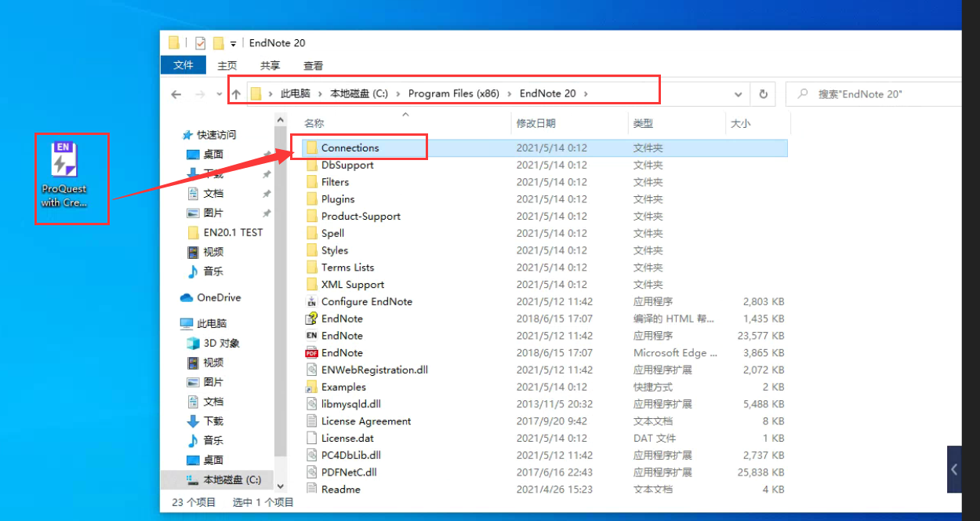Select the 23,577 KB EndNote application
The height and width of the screenshot is (521, 980).
click(544, 336)
